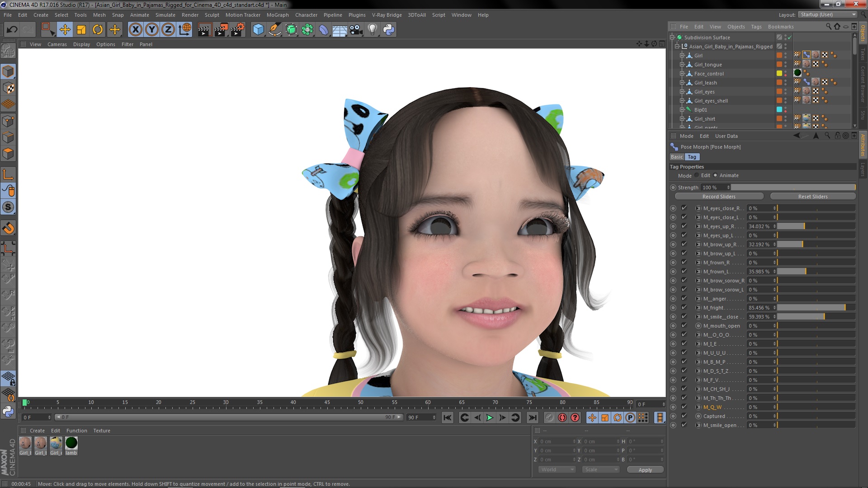The image size is (868, 488).
Task: Switch to Model mode in left palette
Action: point(8,71)
